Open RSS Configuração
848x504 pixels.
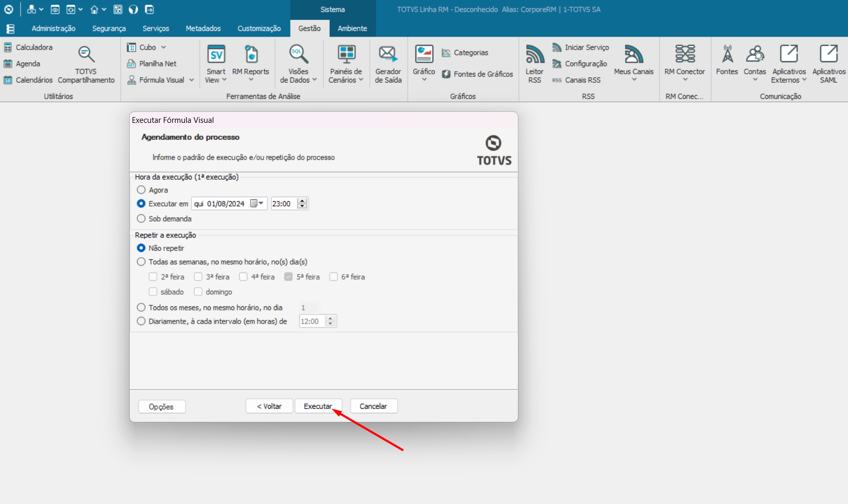580,64
